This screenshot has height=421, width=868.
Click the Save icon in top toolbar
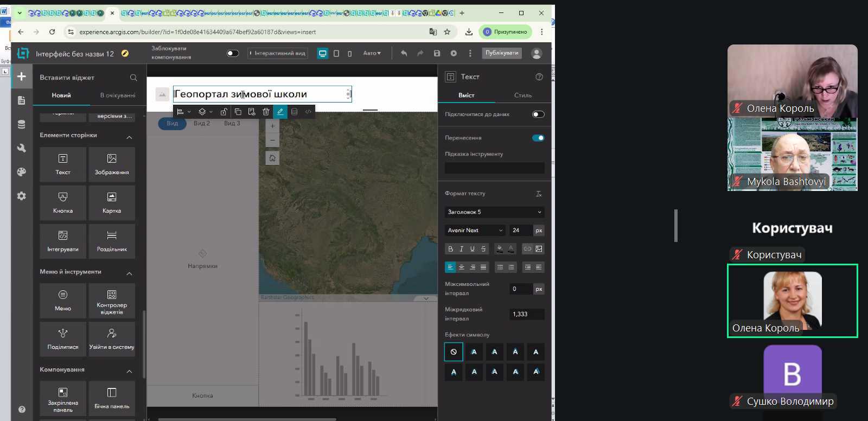[437, 53]
